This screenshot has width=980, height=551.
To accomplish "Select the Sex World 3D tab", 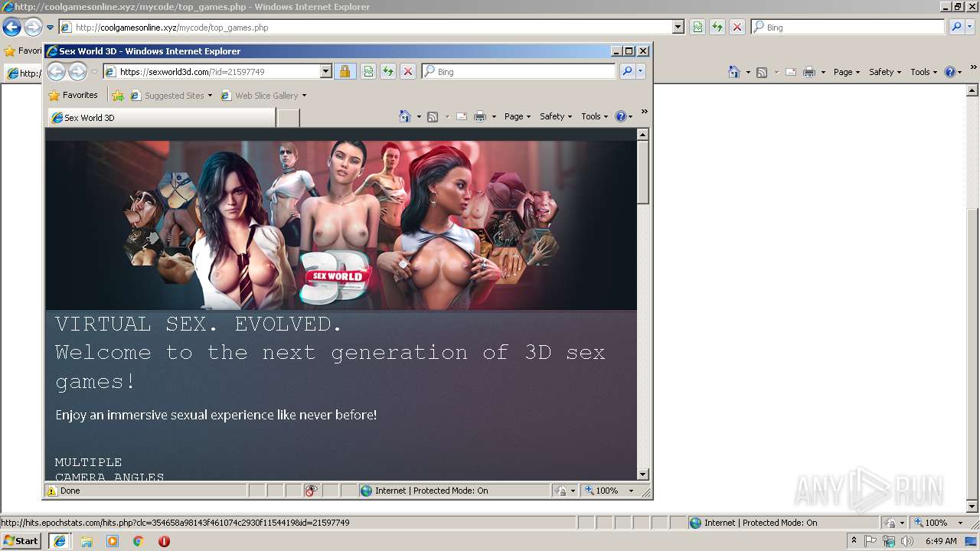I will pyautogui.click(x=162, y=118).
